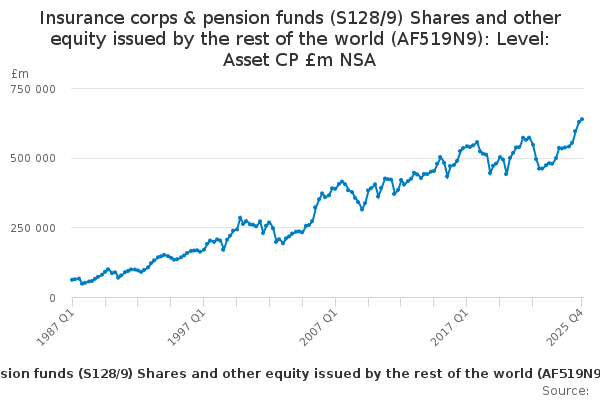The width and height of the screenshot is (600, 400).
Task: Click the data line above 1997 Q1
Action: click(204, 245)
